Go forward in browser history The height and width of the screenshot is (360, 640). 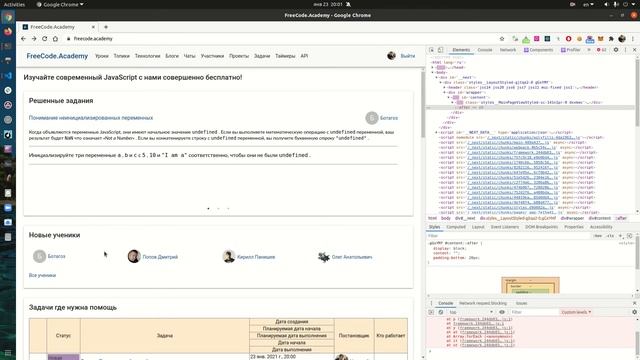coord(34,39)
